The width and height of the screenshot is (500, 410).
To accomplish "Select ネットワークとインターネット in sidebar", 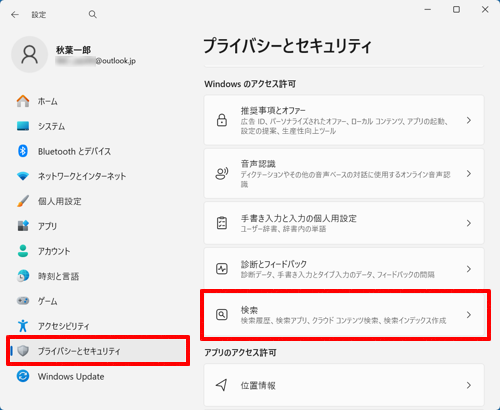I will coord(82,176).
